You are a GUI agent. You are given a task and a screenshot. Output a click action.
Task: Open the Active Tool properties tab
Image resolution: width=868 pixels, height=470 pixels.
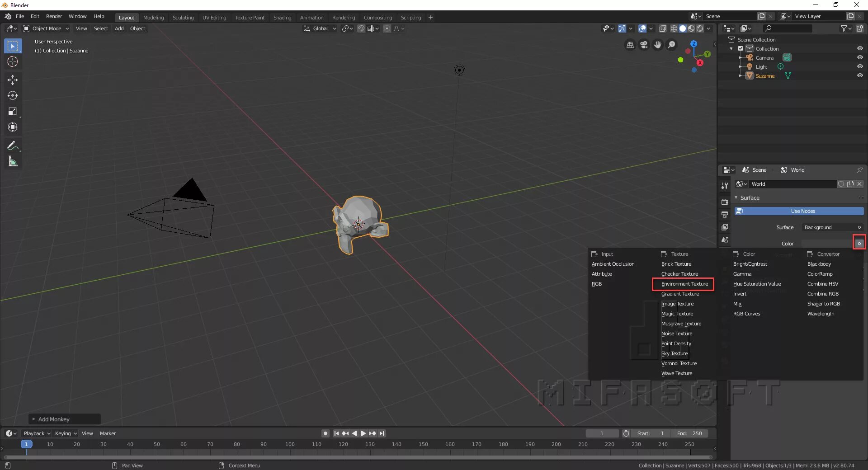(x=725, y=186)
